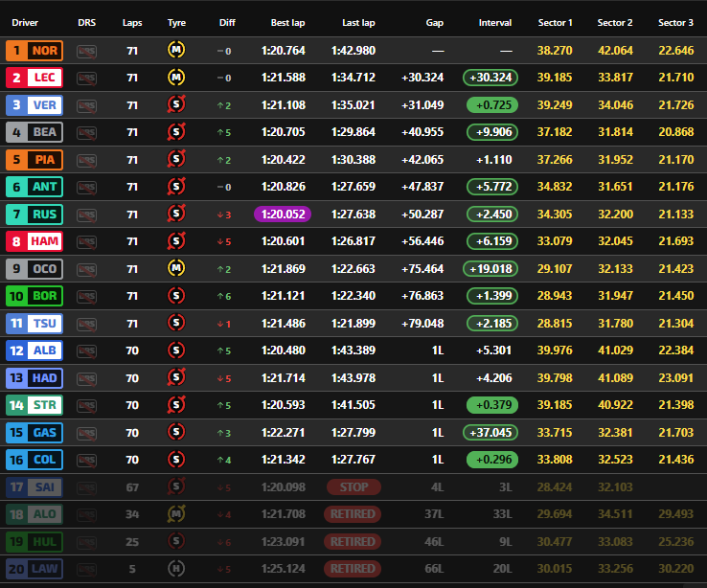Click the green +0.725 interval for VER

click(490, 105)
